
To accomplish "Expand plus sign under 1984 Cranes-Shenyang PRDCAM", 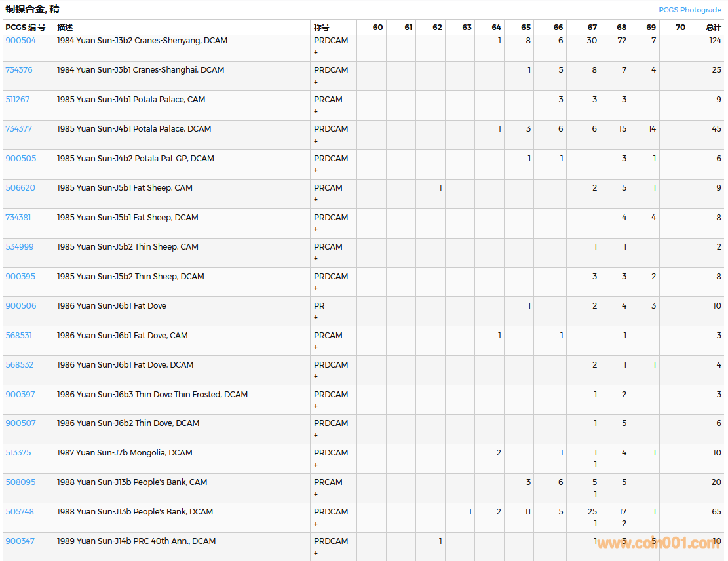I will pos(316,52).
